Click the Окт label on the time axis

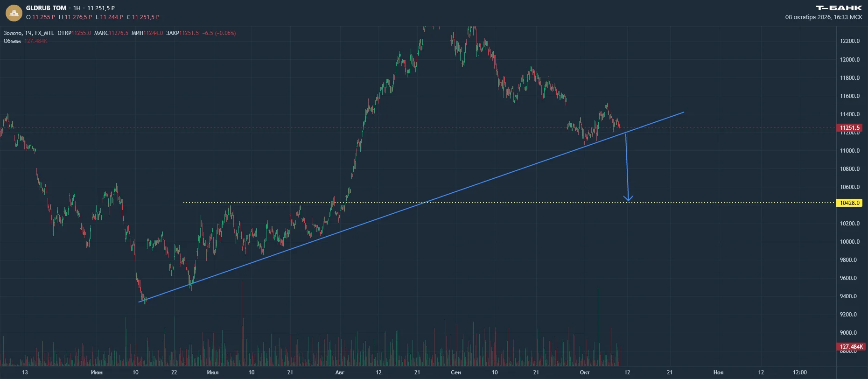(x=585, y=372)
